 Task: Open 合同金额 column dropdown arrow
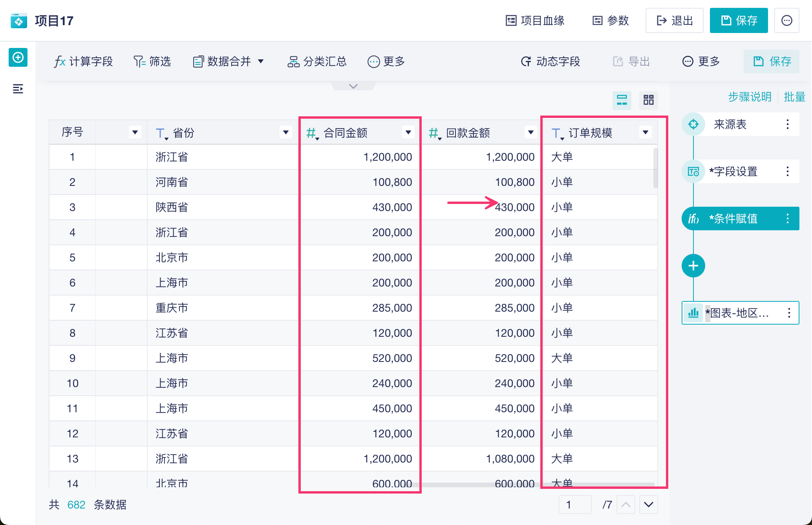tap(408, 132)
